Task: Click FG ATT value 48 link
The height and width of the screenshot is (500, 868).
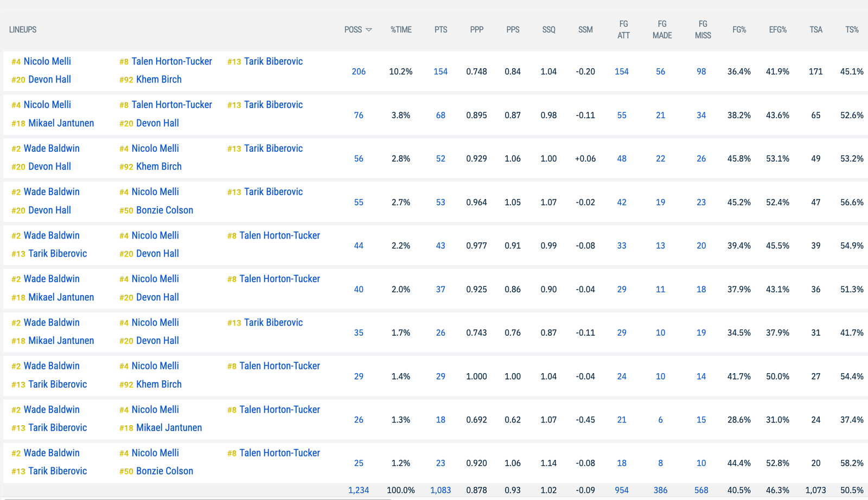Action: (622, 158)
